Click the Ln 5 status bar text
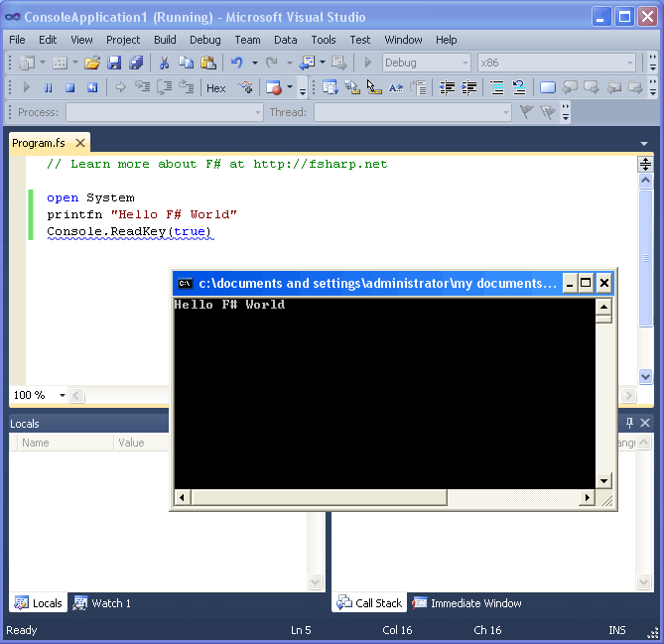 [301, 630]
